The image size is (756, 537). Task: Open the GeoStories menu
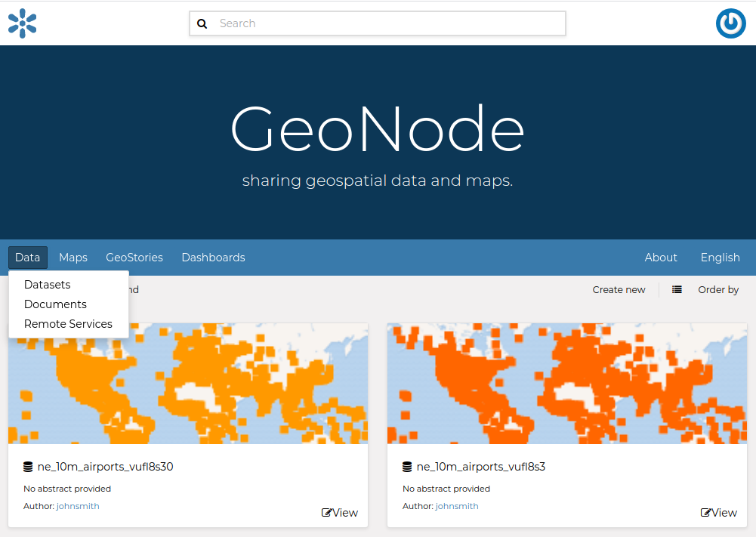pyautogui.click(x=134, y=258)
